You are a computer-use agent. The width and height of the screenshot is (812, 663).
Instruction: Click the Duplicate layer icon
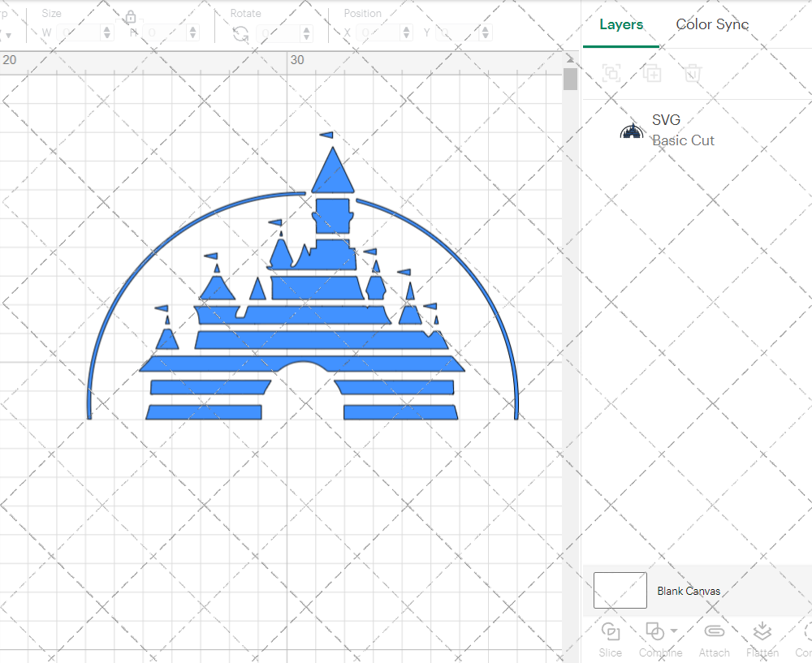point(652,73)
